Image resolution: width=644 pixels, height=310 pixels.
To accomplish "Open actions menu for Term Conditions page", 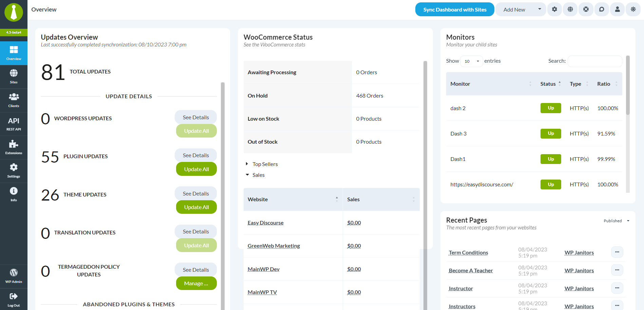I will pos(617,252).
